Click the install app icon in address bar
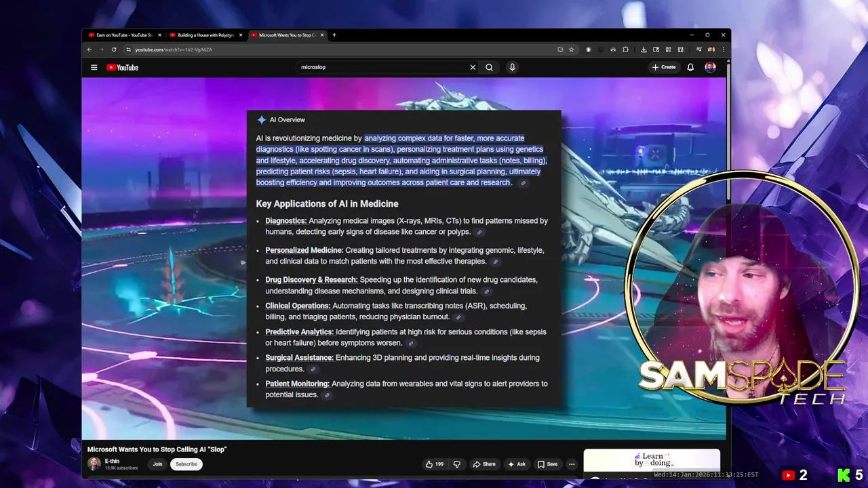Viewport: 868px width, 488px height. [560, 49]
